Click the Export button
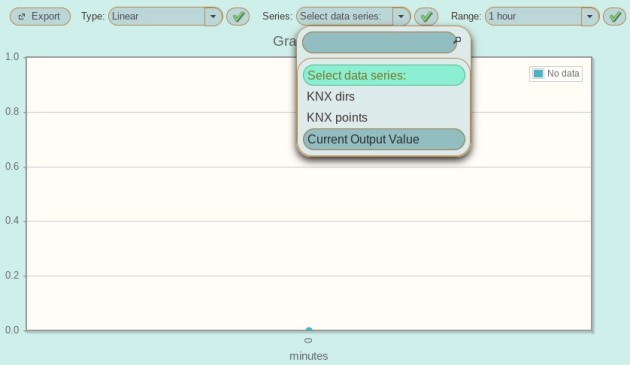 click(40, 16)
